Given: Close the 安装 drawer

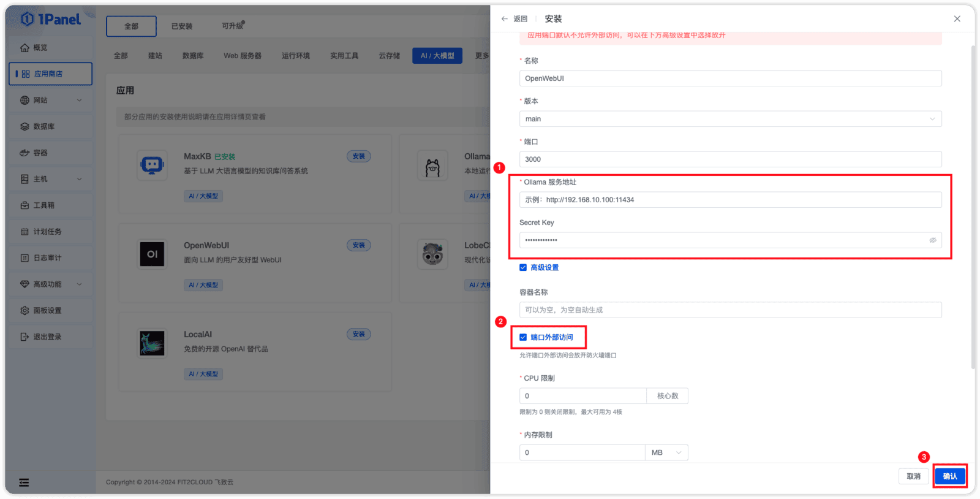Looking at the screenshot, I should [957, 19].
